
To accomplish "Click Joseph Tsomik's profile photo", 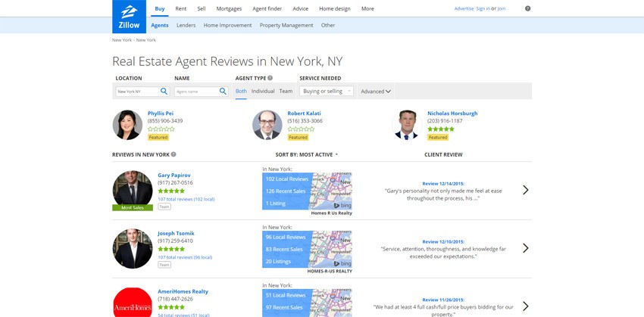I will point(133,248).
